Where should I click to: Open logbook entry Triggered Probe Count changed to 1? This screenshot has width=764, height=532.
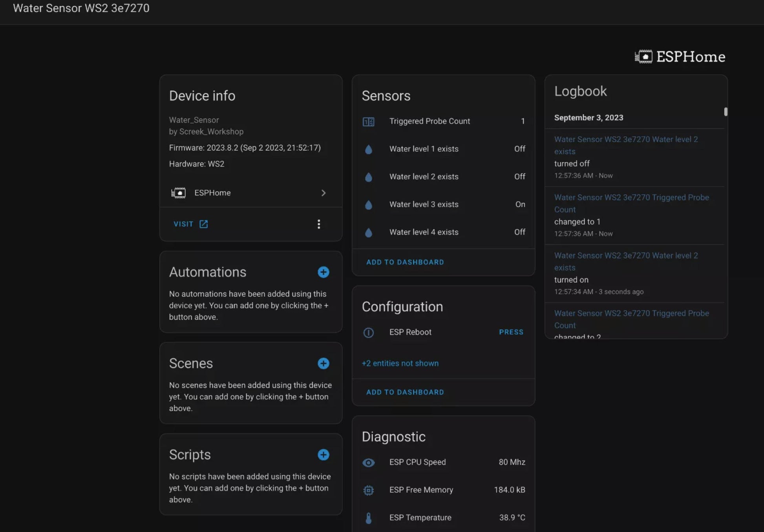[x=634, y=216]
